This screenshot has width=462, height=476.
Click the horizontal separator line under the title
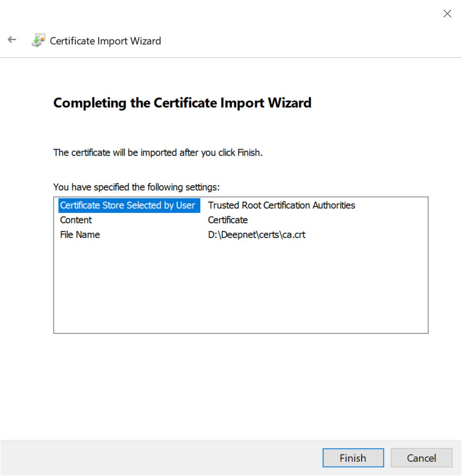(x=231, y=57)
